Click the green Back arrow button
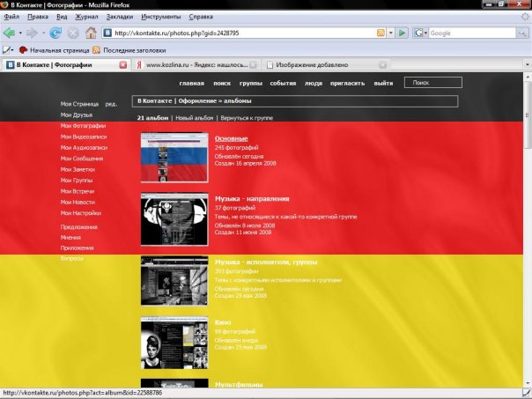 coord(9,33)
